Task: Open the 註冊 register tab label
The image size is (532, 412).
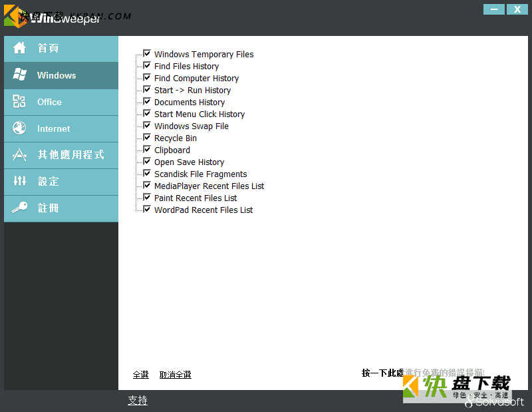Action: [48, 208]
